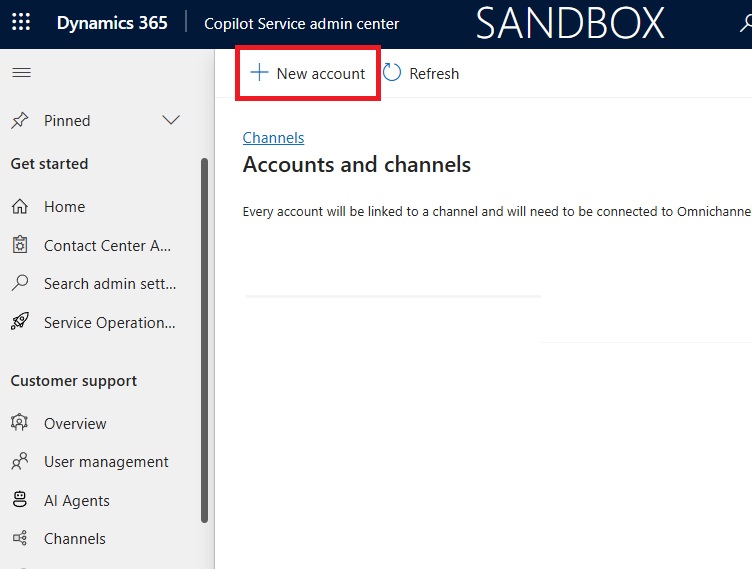
Task: Expand the Pinned section chevron
Action: pos(171,120)
